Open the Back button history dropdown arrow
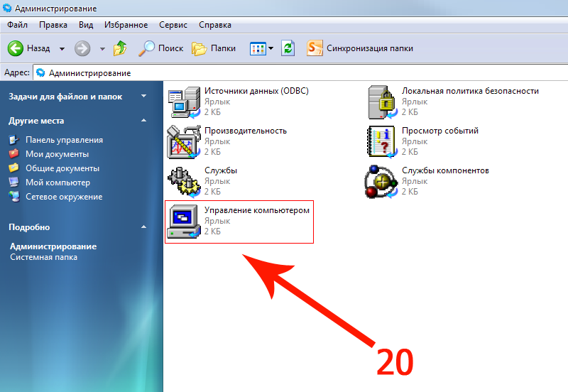The image size is (568, 392). (x=62, y=48)
